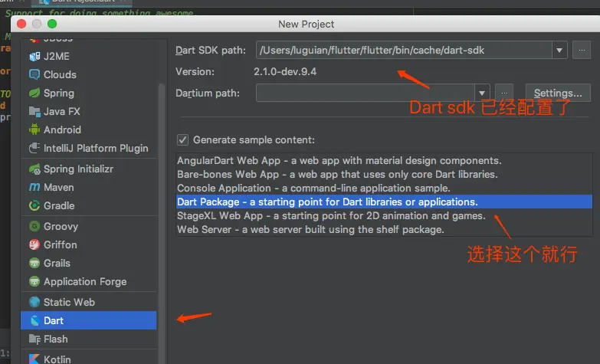Open the Dart SDK path dropdown arrow
This screenshot has width=600, height=364.
[x=559, y=50]
